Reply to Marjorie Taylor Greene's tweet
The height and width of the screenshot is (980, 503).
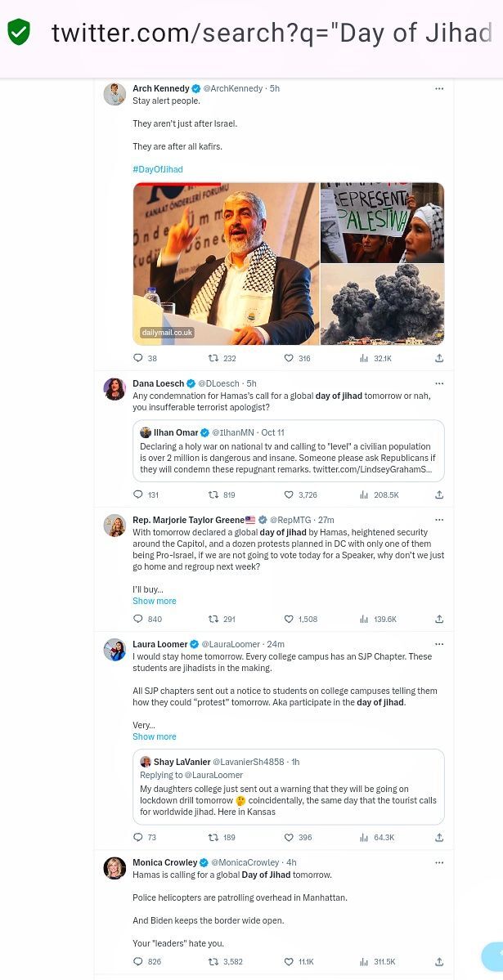(x=138, y=619)
